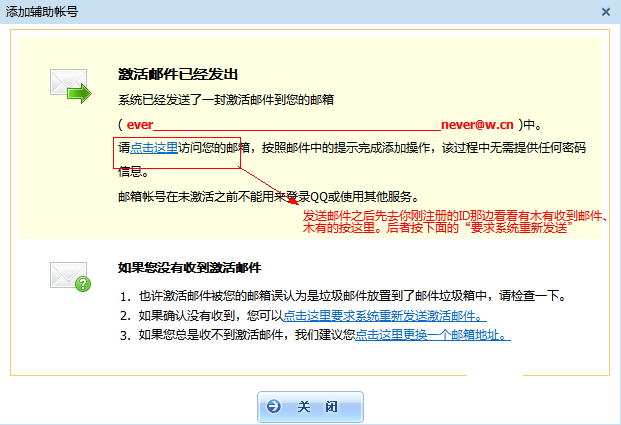Click the line 邮箱帐号在未激活之前不能用来登录QQ
The width and height of the screenshot is (621, 425).
click(x=268, y=196)
